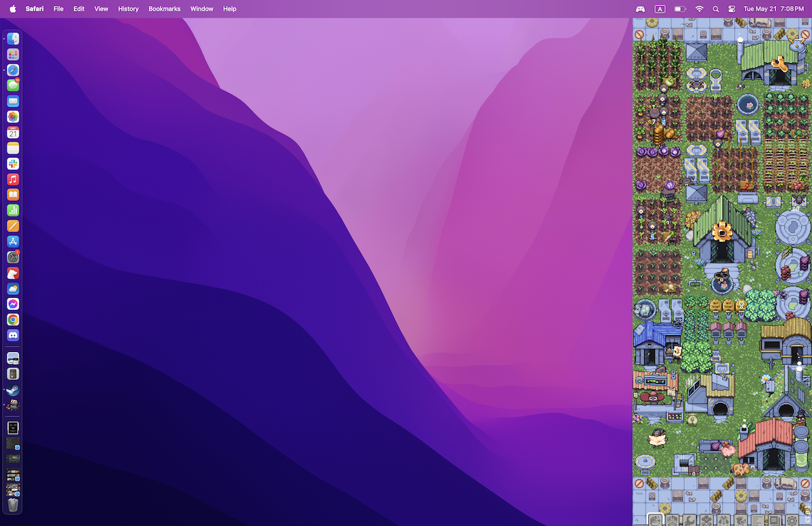
Task: Open the input source menu
Action: [x=660, y=9]
